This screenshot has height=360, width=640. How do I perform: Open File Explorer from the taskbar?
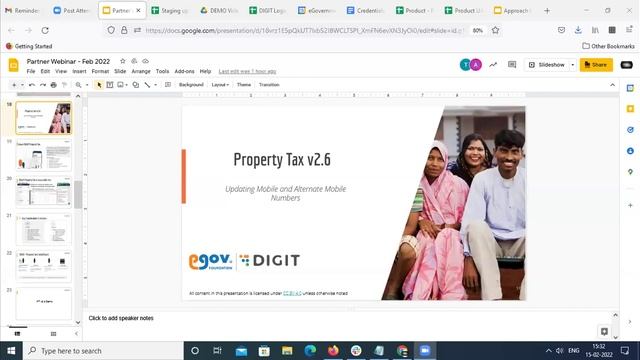287,351
